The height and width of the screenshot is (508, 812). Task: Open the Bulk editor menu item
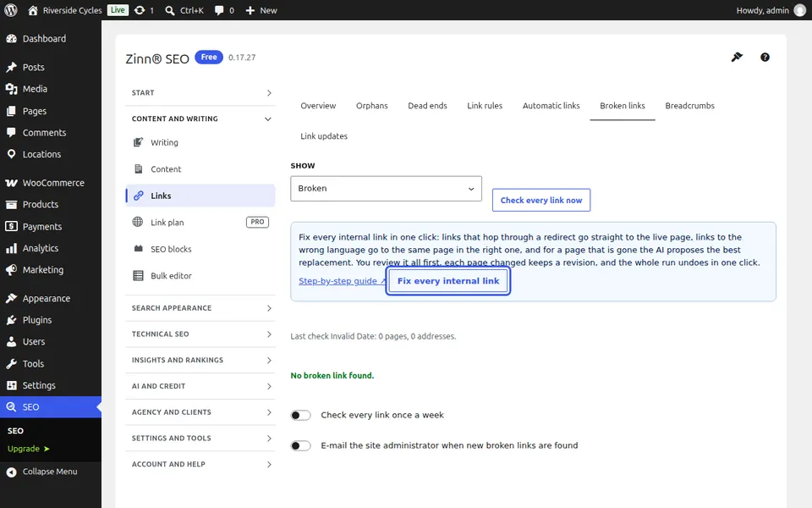pos(200,276)
